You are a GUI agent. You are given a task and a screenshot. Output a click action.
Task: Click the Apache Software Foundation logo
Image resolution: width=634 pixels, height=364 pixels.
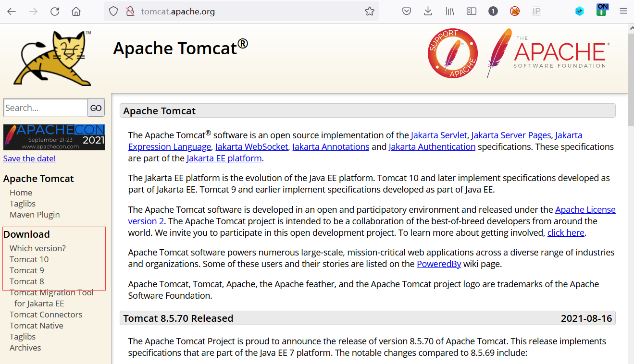(548, 53)
